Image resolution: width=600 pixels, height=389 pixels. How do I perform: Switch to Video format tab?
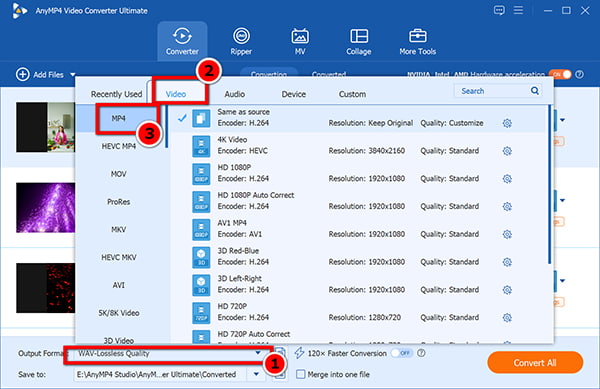click(x=176, y=94)
